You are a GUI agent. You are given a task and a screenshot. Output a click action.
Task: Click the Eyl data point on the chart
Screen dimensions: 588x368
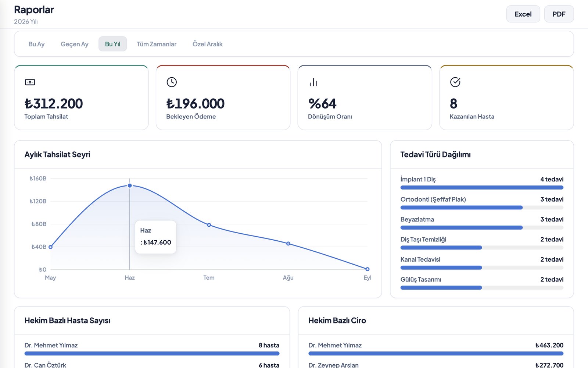(367, 269)
